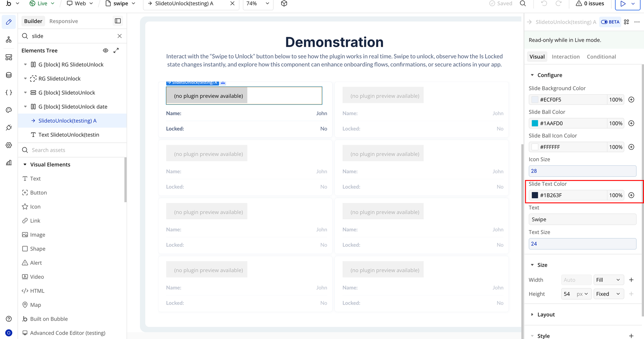Open the Workflow tab icon in sidebar
The image size is (644, 339).
9,40
